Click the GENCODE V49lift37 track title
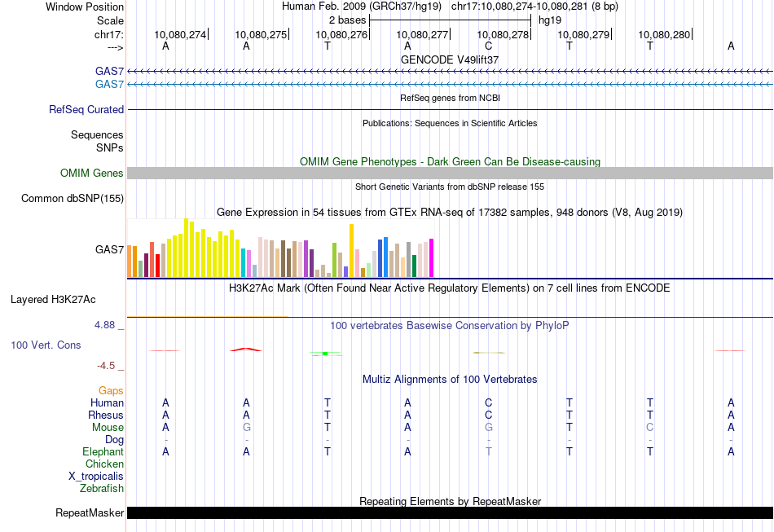The height and width of the screenshot is (532, 774). [450, 59]
